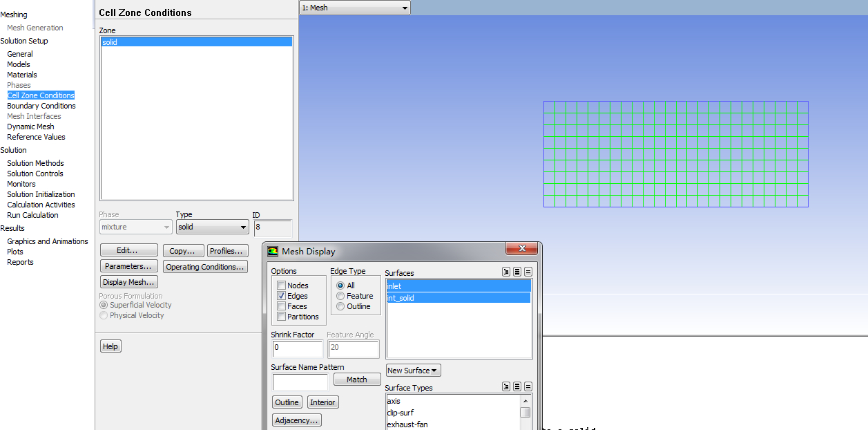Toggle tree view icon for Surface Types
868x430 pixels.
coord(506,386)
